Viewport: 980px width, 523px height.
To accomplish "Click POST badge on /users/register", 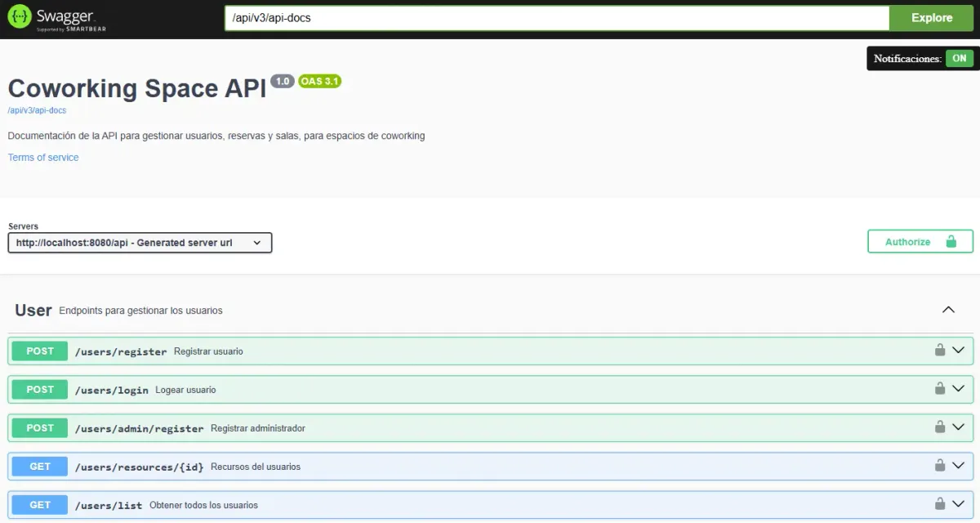I will click(40, 351).
